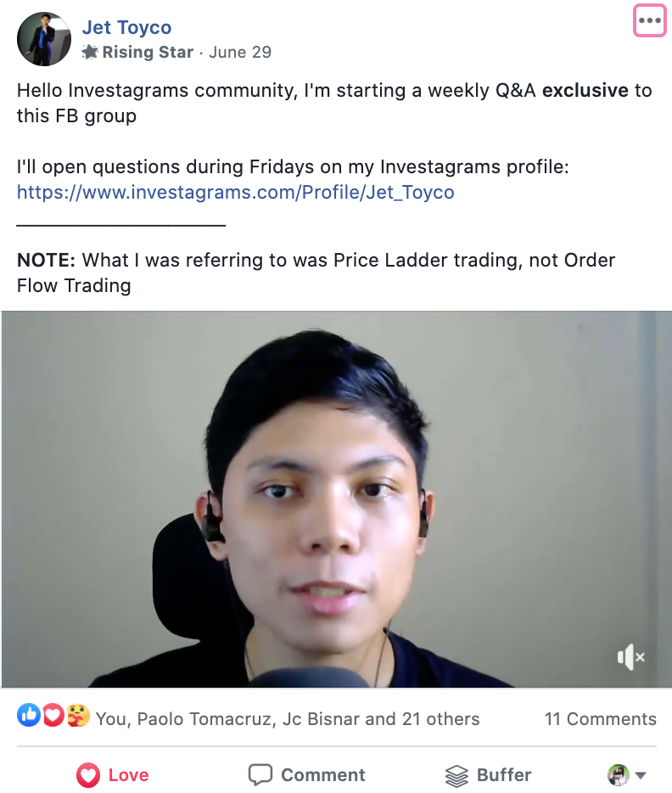Screen dimensions: 672x793
Task: Click the Care hug reaction icon
Action: tap(77, 715)
